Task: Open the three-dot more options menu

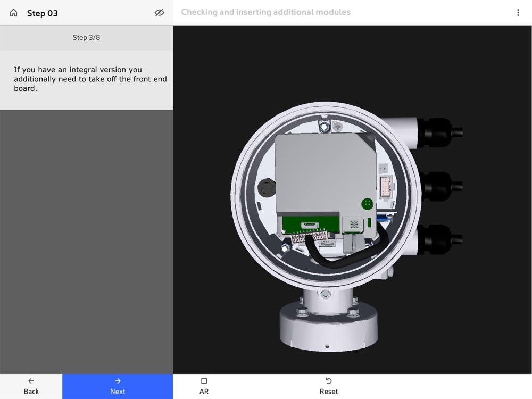Action: coord(518,13)
